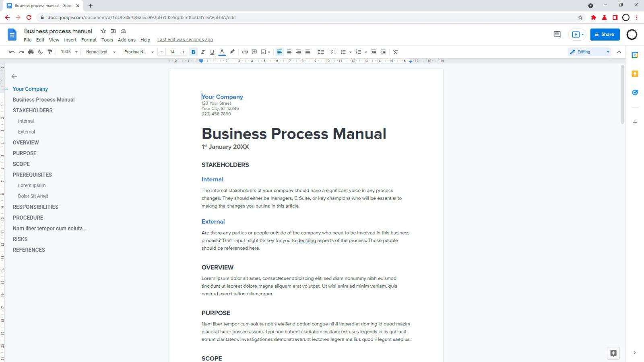Insert a comment from the toolbar

(254, 51)
